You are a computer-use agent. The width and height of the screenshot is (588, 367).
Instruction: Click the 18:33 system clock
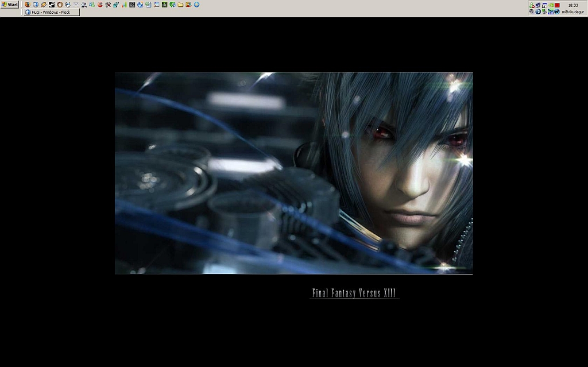coord(573,5)
